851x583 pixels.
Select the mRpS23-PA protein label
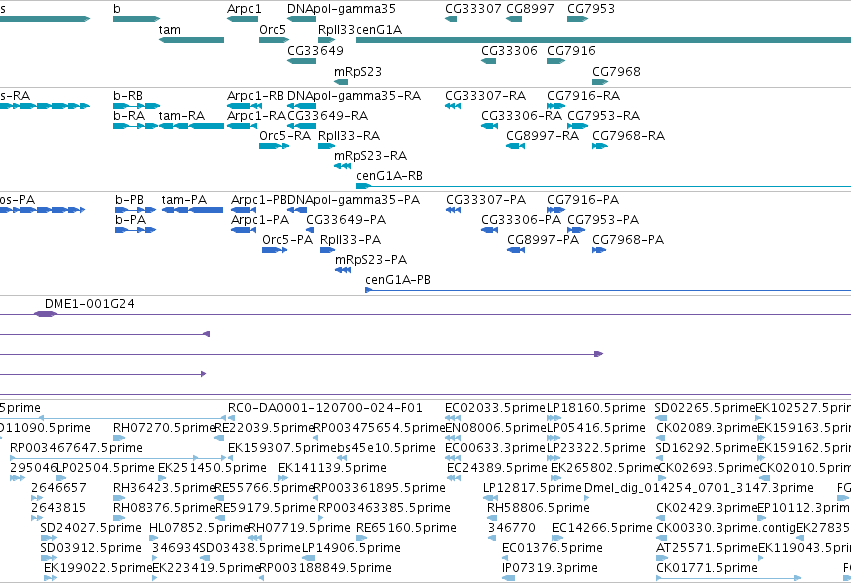[371, 260]
